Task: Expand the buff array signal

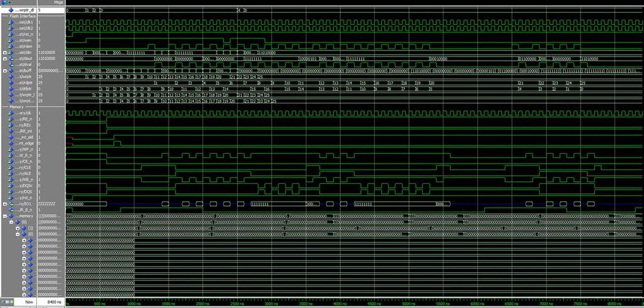Action: pyautogui.click(x=5, y=71)
